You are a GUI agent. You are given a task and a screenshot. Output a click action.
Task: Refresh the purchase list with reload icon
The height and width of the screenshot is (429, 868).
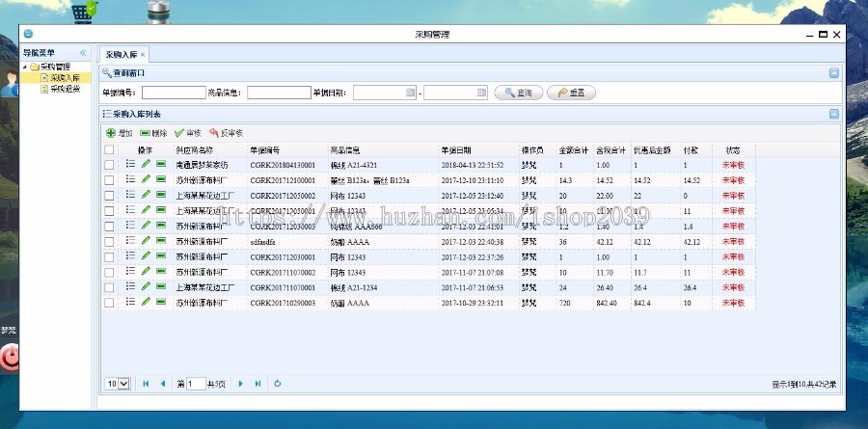[278, 383]
